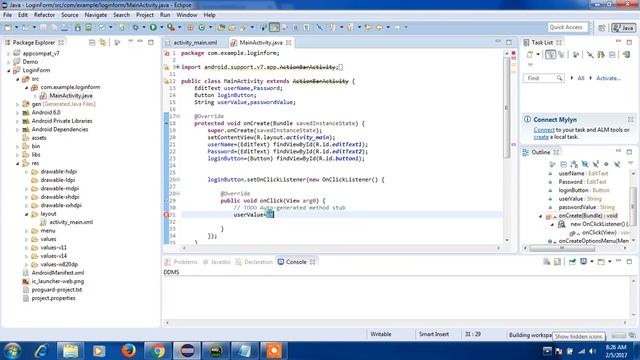Toggle Hide Local Types icon in Outline
The height and width of the screenshot is (360, 640).
pos(617,164)
